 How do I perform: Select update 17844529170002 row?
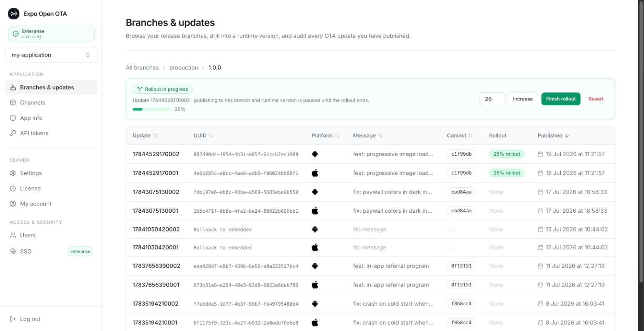tap(370, 154)
